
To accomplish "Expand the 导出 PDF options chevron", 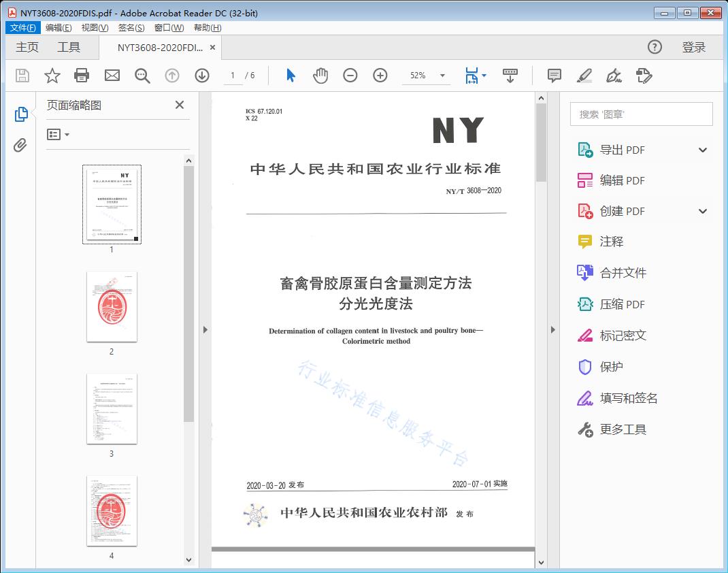I will [x=702, y=149].
